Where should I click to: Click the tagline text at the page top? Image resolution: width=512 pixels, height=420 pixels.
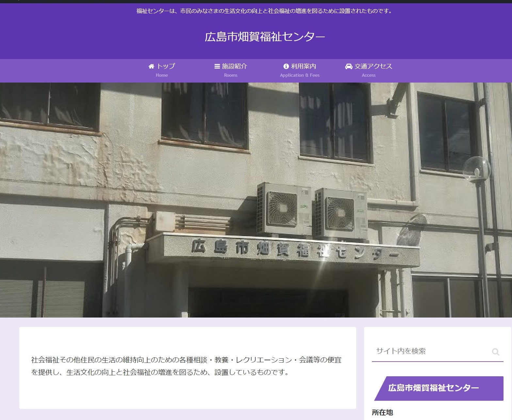265,11
